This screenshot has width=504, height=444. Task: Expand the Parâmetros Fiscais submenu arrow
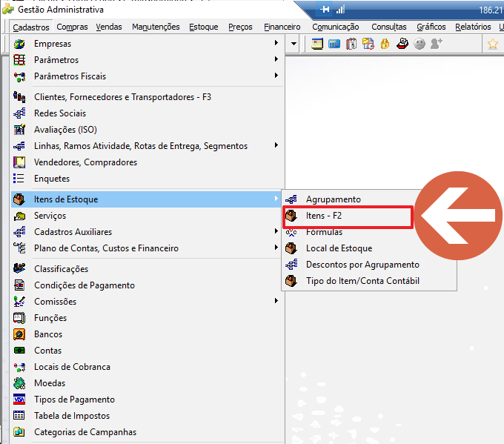pos(276,76)
